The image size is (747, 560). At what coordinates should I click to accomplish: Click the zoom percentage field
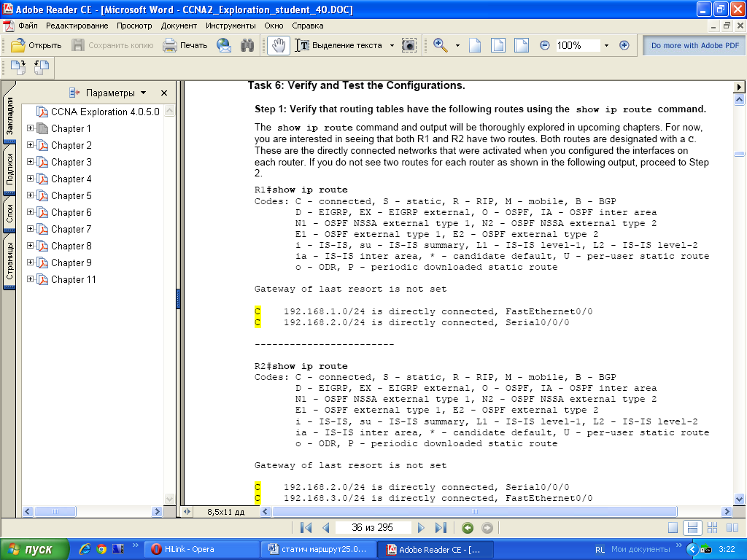click(x=578, y=45)
